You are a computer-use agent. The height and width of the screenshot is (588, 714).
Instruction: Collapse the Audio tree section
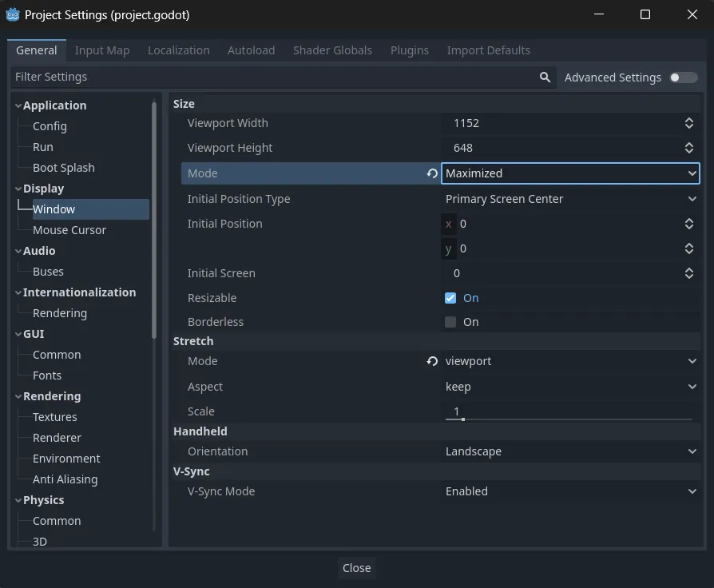pyautogui.click(x=18, y=251)
